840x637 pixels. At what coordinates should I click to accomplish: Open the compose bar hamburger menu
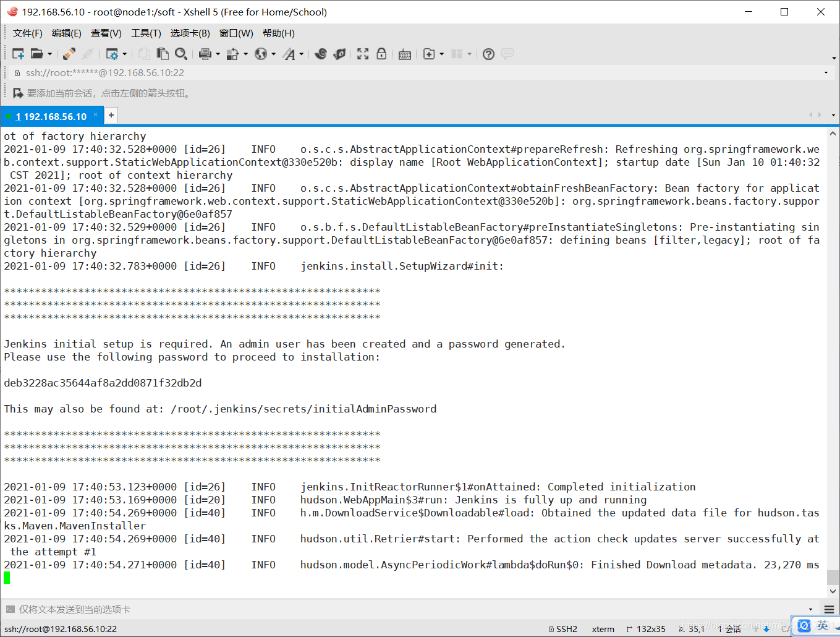829,610
